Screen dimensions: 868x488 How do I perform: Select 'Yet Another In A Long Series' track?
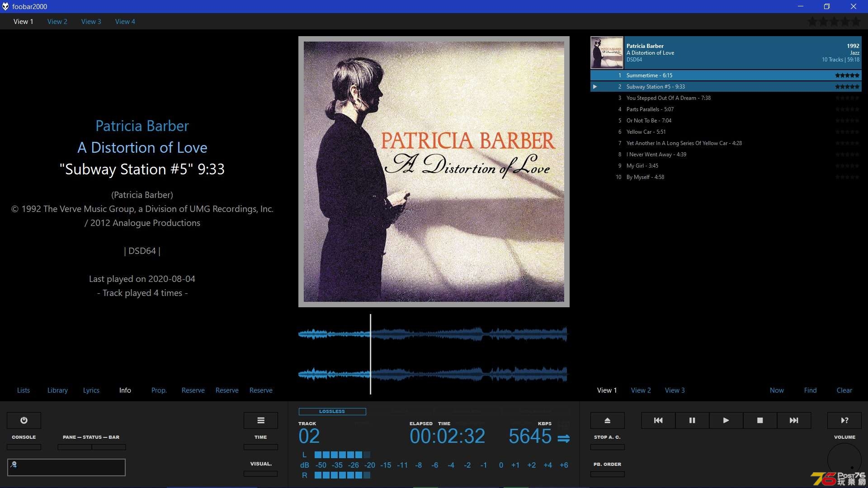pyautogui.click(x=726, y=143)
